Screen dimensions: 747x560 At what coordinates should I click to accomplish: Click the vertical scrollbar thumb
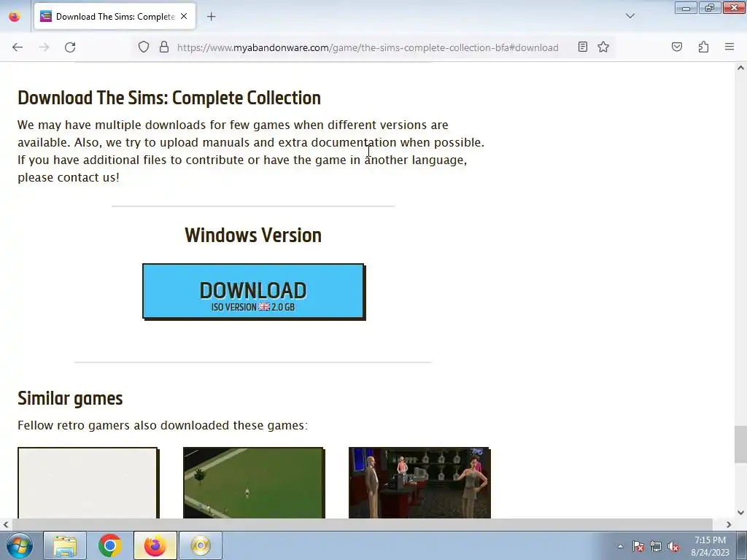click(x=740, y=444)
